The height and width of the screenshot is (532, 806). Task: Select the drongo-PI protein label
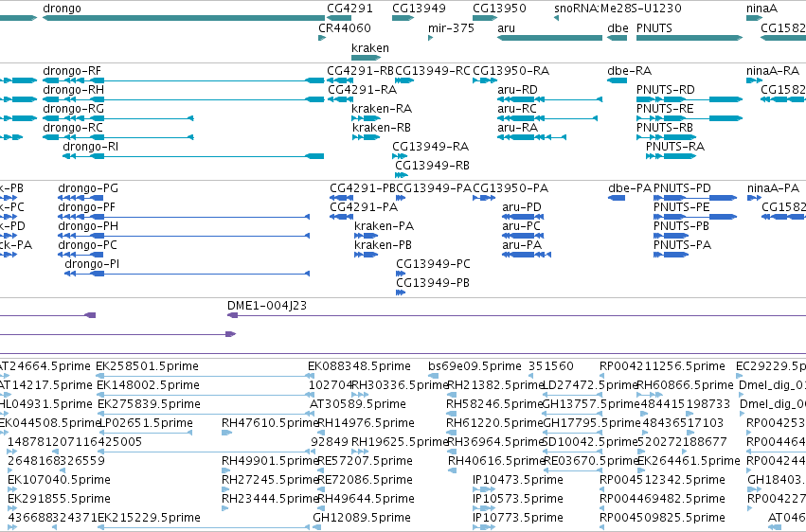coord(92,264)
